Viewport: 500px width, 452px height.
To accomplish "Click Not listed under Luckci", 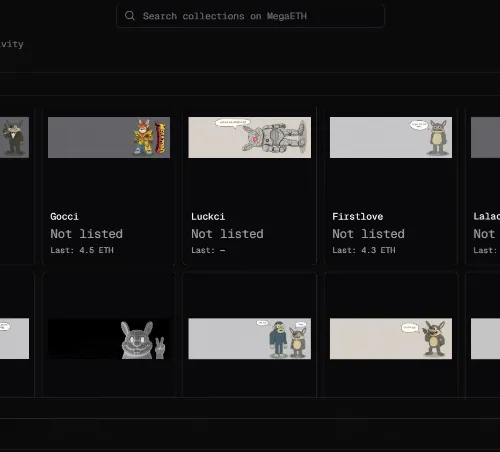I will pos(227,234).
